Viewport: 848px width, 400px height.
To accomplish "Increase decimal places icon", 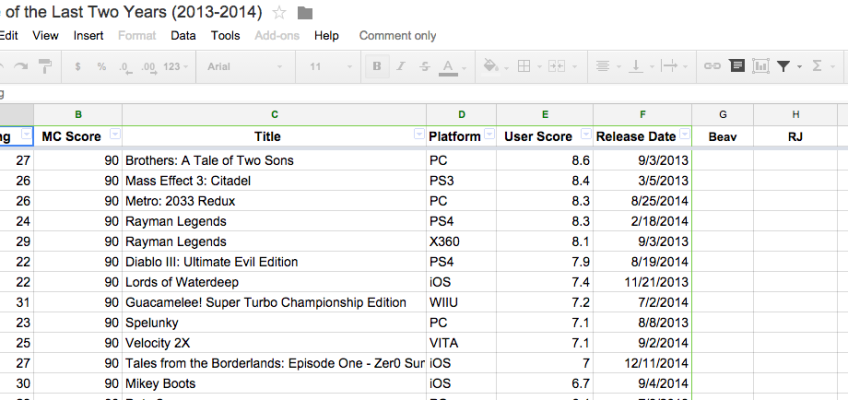I will pos(149,67).
